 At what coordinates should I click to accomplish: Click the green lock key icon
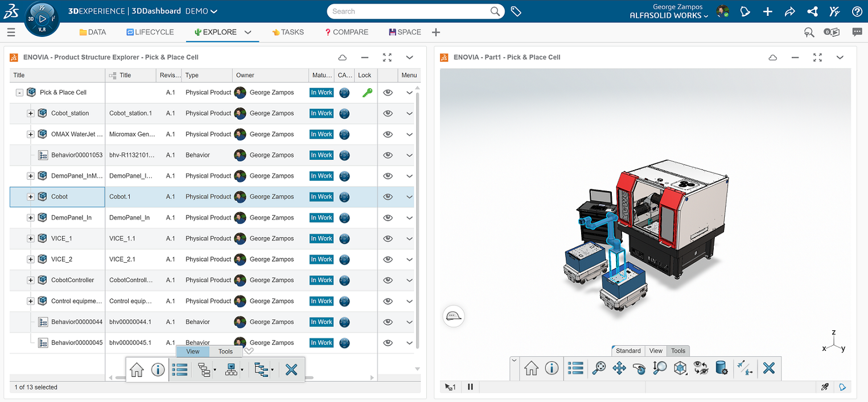(367, 93)
